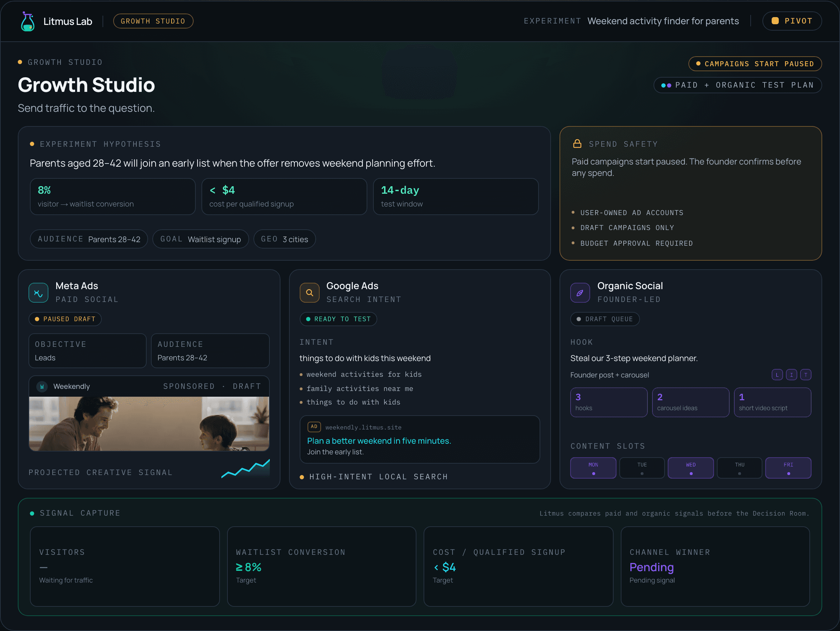Screen dimensions: 840x631
Task: Click Budget Approval Required safety item
Action: coord(636,244)
